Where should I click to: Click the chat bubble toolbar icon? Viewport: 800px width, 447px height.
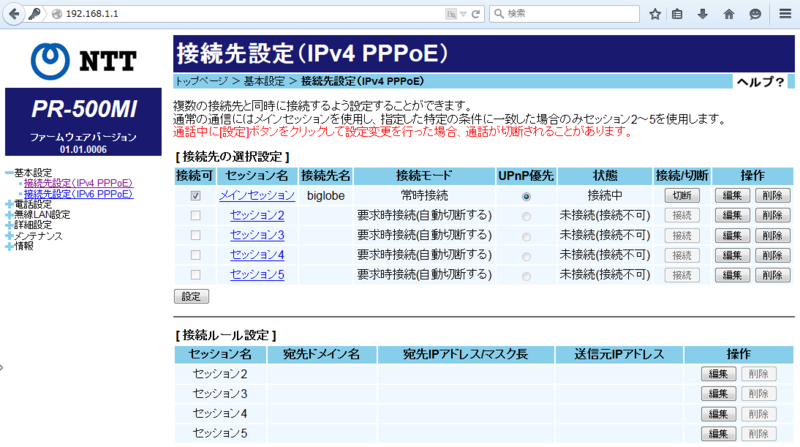tap(755, 14)
